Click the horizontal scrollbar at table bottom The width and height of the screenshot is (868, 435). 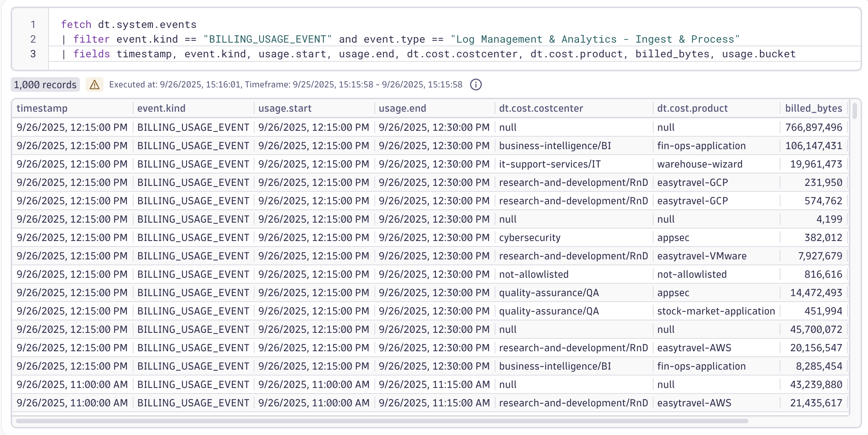(x=382, y=421)
